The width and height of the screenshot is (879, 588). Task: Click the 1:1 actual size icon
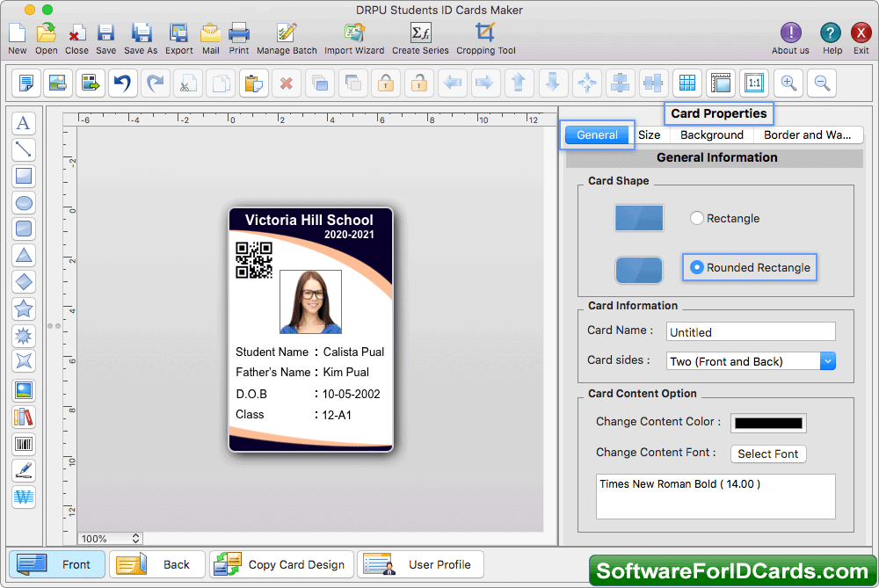pos(754,83)
